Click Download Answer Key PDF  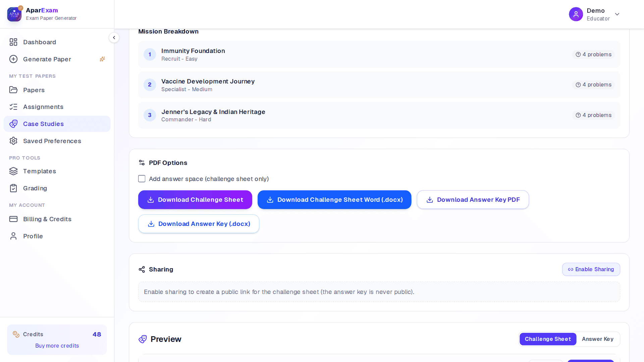pyautogui.click(x=473, y=200)
